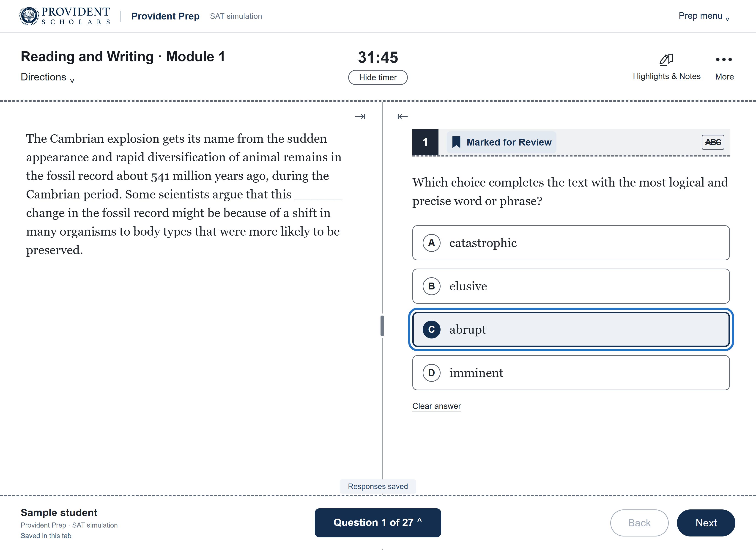Click the Clear answer link

click(436, 406)
